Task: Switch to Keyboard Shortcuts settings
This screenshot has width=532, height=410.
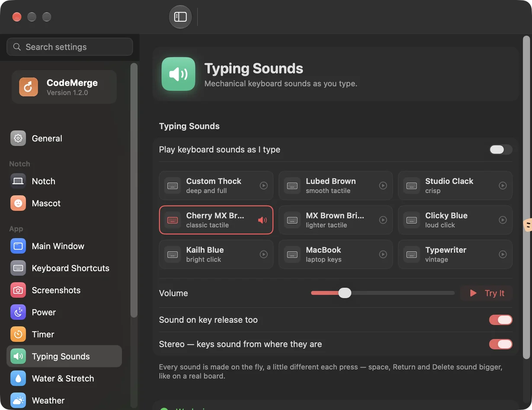Action: [x=64, y=268]
